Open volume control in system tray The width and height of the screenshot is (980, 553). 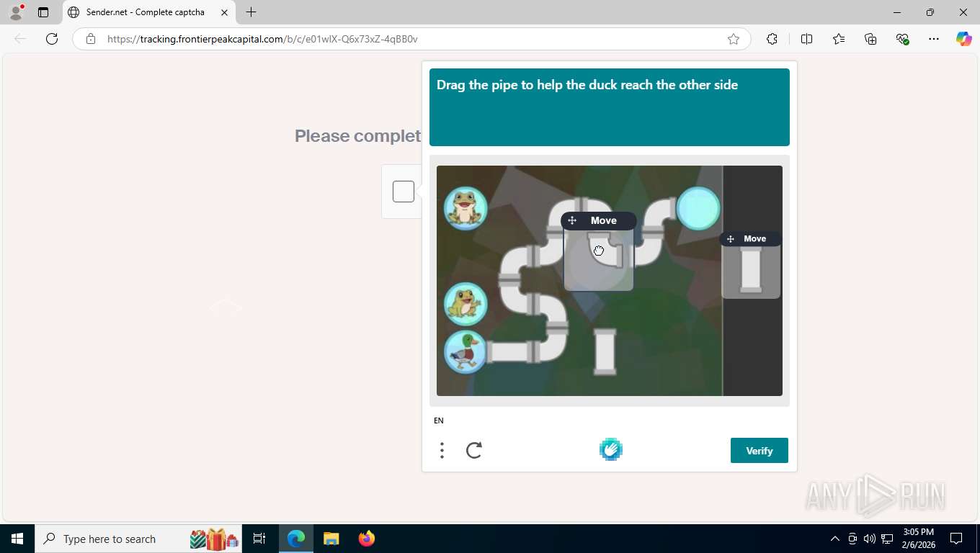[870, 539]
